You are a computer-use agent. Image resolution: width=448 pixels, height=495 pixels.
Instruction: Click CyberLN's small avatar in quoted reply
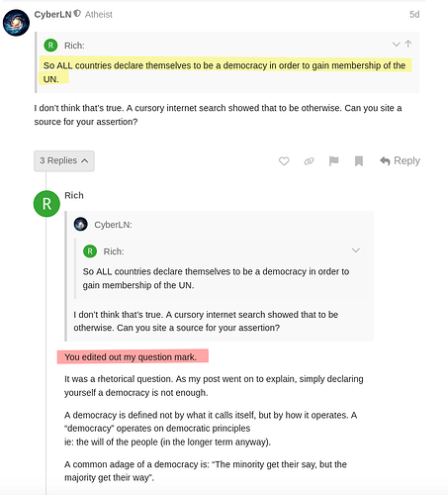pyautogui.click(x=81, y=225)
